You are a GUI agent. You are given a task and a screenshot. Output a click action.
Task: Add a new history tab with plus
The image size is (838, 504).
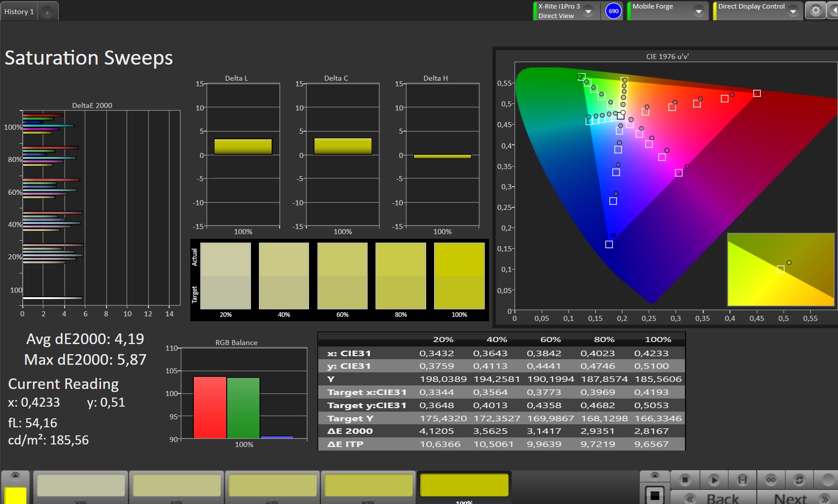(x=47, y=12)
